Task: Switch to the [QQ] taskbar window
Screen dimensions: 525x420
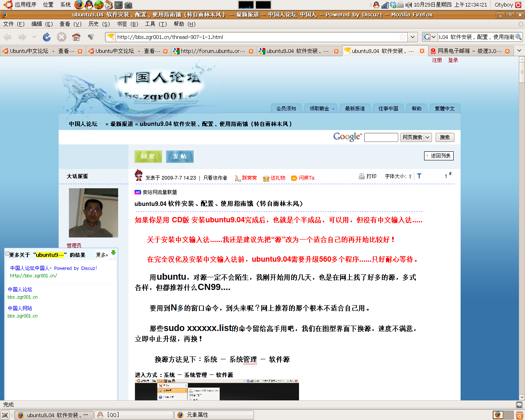Action: point(134,415)
